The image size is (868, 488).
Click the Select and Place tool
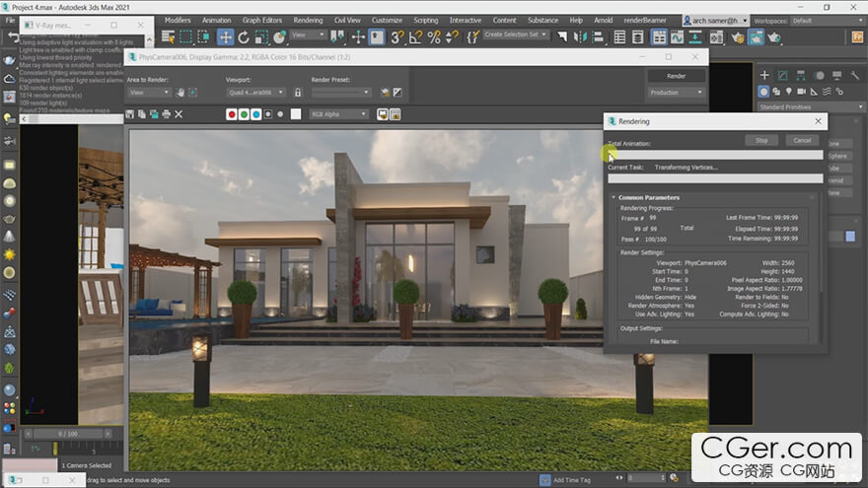[x=279, y=37]
